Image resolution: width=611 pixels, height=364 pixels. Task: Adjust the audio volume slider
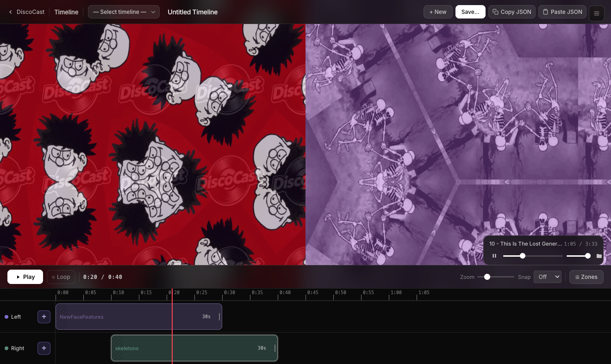point(578,256)
